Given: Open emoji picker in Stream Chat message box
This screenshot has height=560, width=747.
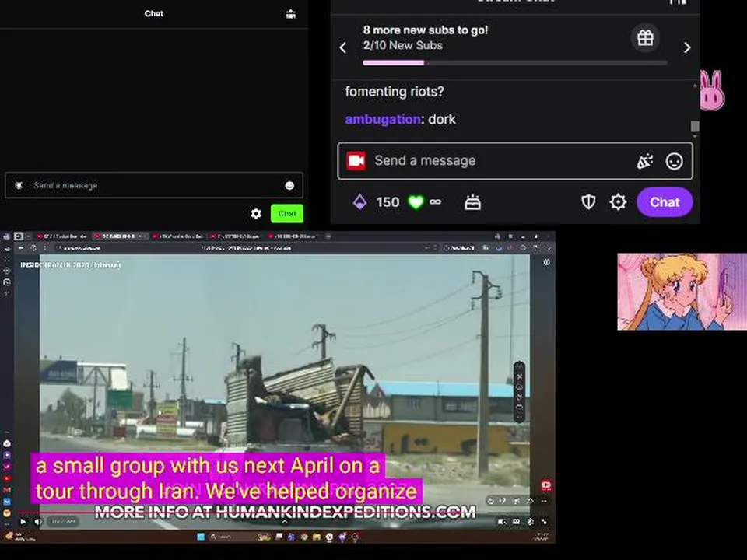Looking at the screenshot, I should click(674, 162).
